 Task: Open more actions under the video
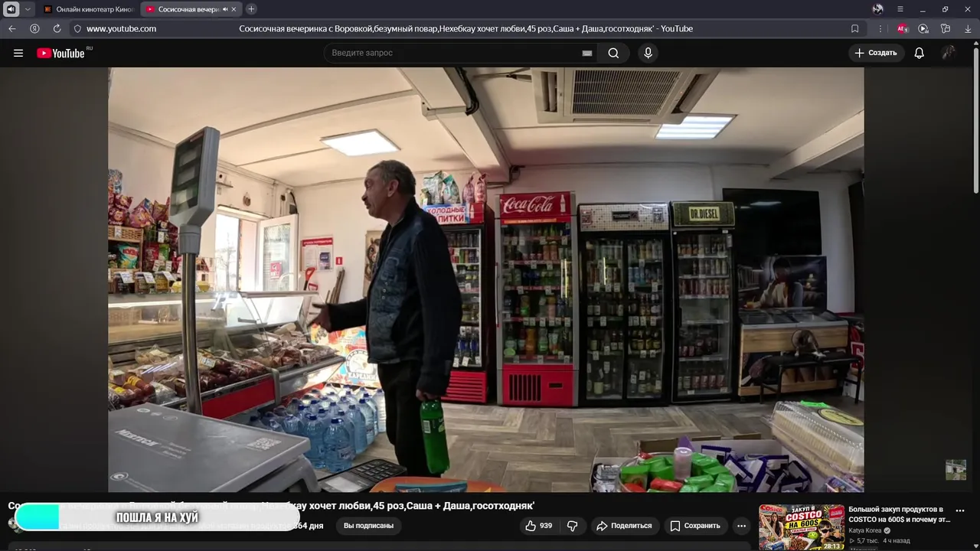tap(741, 526)
